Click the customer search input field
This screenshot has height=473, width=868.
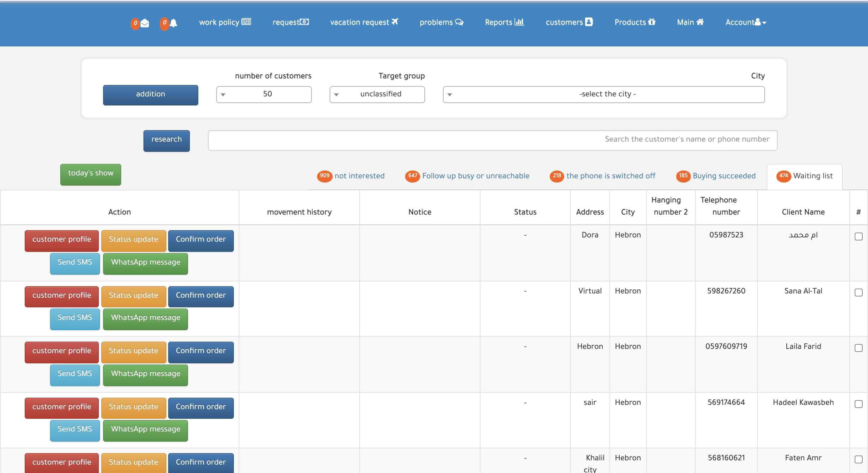click(x=492, y=140)
